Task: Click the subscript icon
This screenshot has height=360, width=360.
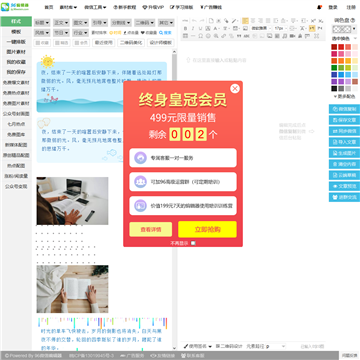Action: pyautogui.click(x=320, y=21)
